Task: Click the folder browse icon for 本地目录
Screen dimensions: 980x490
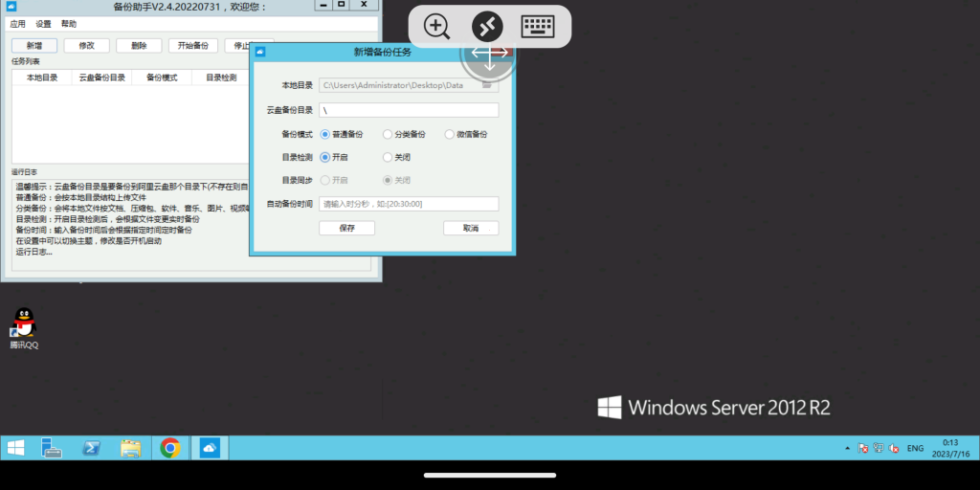Action: 487,85
